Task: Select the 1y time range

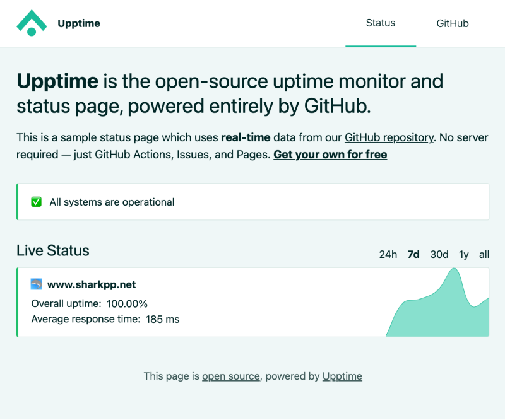Action: [x=463, y=254]
